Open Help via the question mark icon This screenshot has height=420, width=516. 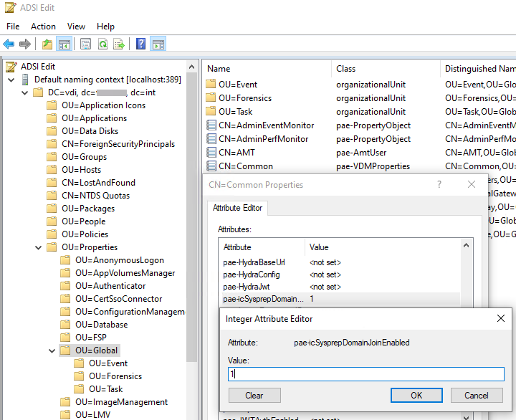click(x=141, y=44)
